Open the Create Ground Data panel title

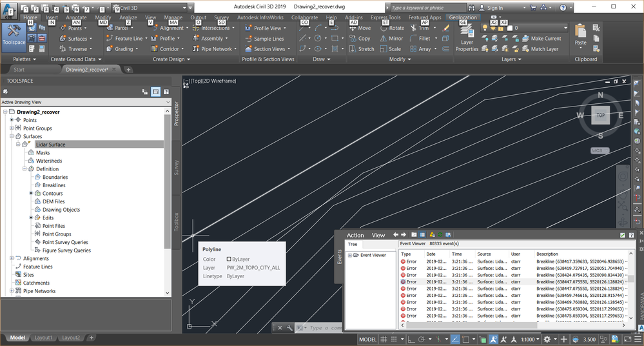click(75, 59)
